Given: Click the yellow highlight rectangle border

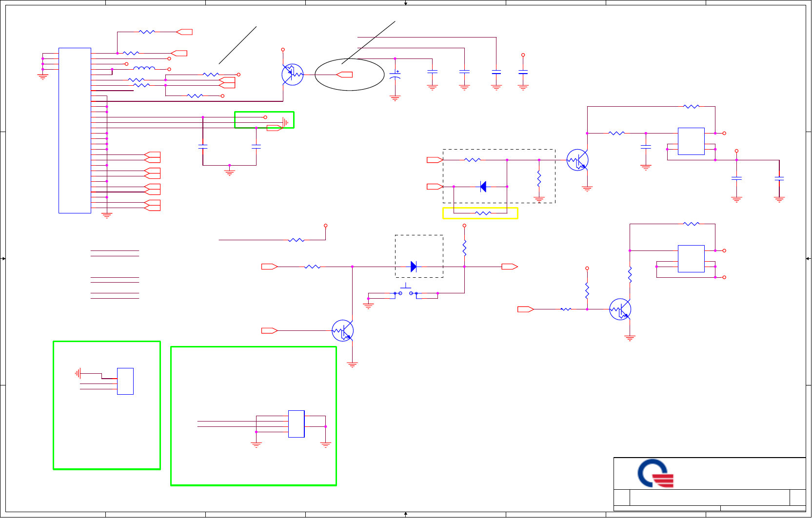Looking at the screenshot, I should (480, 213).
